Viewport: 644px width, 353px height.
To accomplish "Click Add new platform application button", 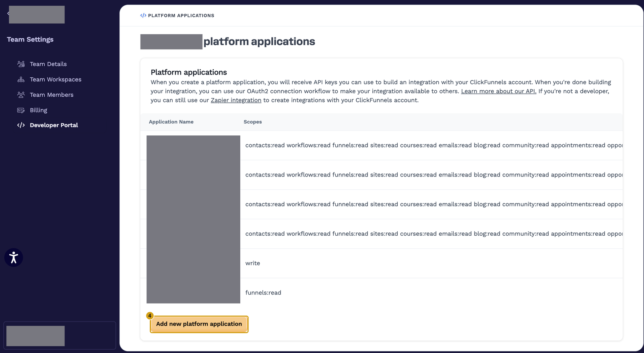I will [199, 324].
